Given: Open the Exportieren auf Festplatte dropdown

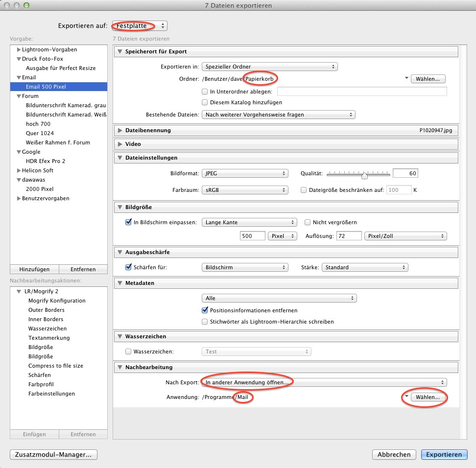Looking at the screenshot, I should pyautogui.click(x=140, y=26).
